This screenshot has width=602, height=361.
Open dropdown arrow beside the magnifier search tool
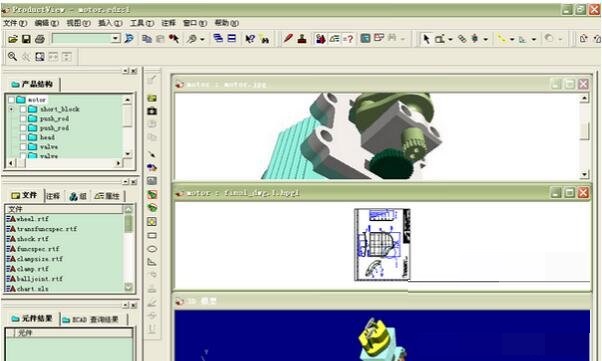202,39
